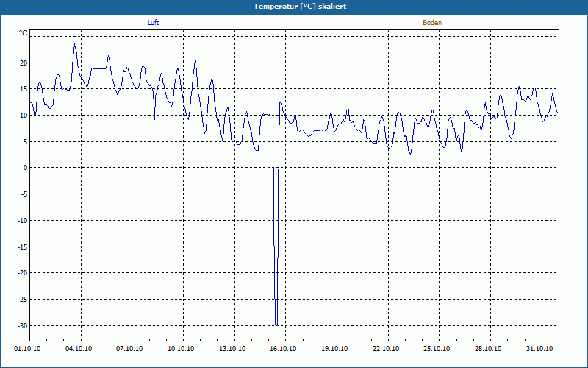Click the -20 value on the temperature axis
The width and height of the screenshot is (588, 368).
point(23,273)
